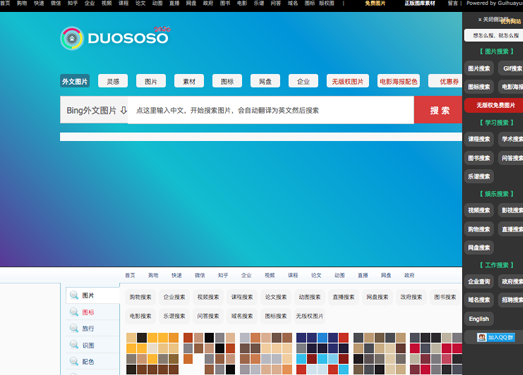Click magnifier icon beside 旅行
Viewport: 523px width, 375px height.
(74, 328)
